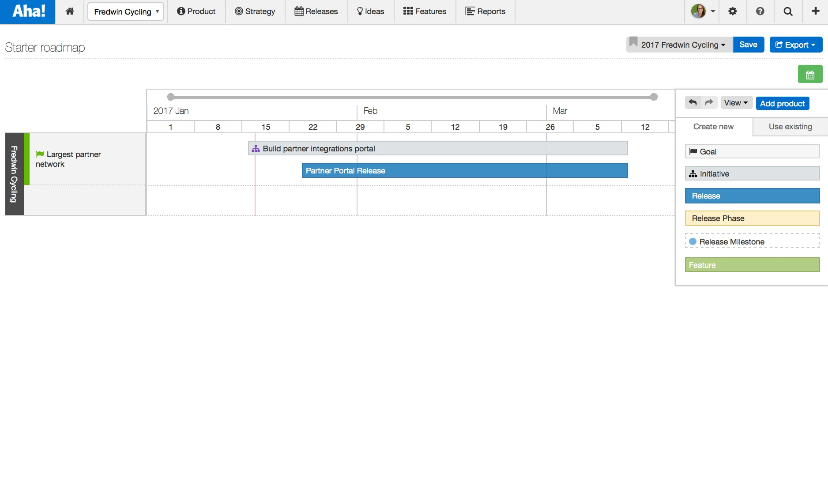Open the settings gear icon
This screenshot has height=504, width=828.
733,11
